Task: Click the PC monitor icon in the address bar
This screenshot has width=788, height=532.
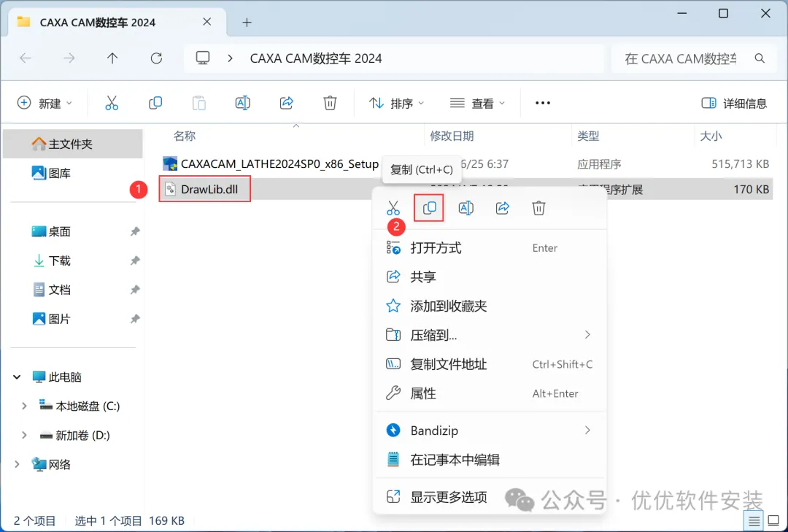Action: point(203,58)
